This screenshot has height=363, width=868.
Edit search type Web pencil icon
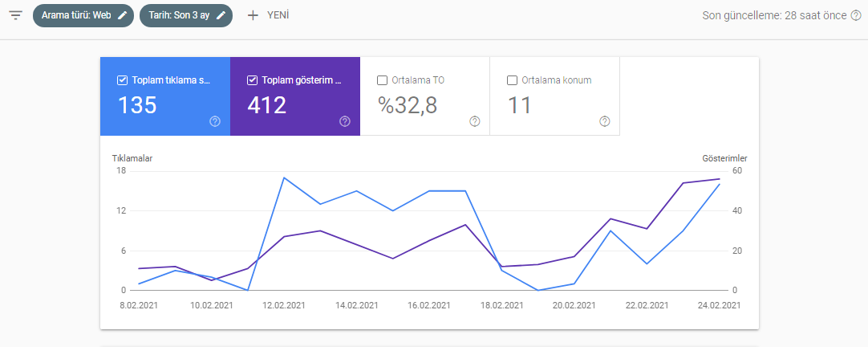tap(122, 15)
